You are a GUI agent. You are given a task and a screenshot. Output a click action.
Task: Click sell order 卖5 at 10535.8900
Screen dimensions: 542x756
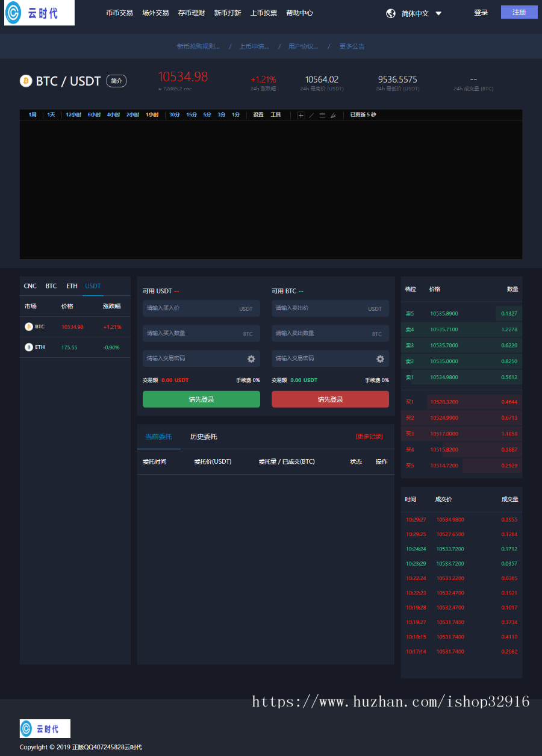[461, 314]
